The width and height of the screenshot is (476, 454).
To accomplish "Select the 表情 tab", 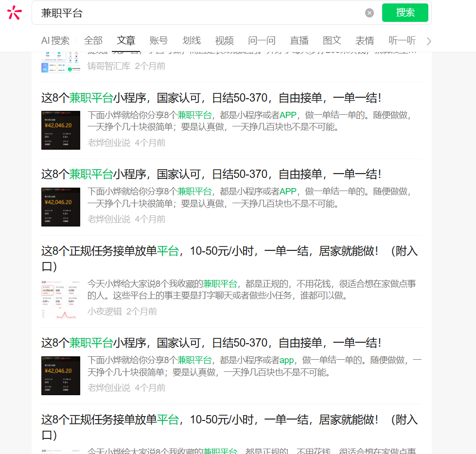I will coord(365,40).
